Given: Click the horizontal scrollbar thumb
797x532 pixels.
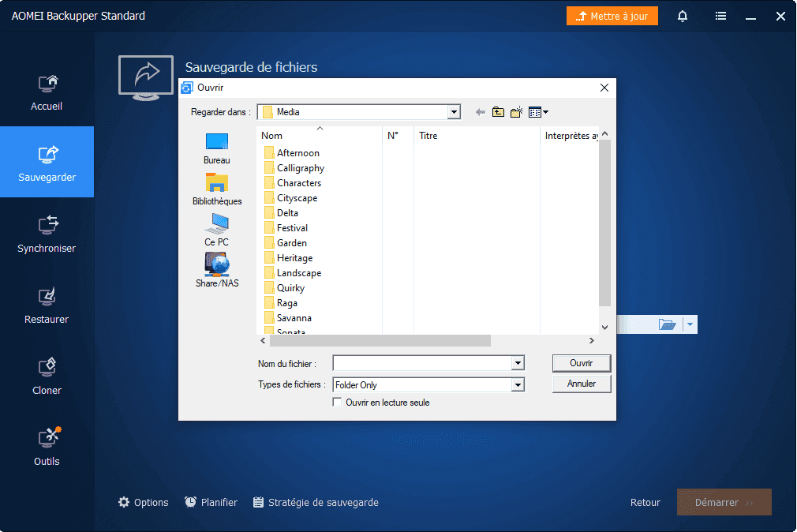Looking at the screenshot, I should click(x=380, y=341).
